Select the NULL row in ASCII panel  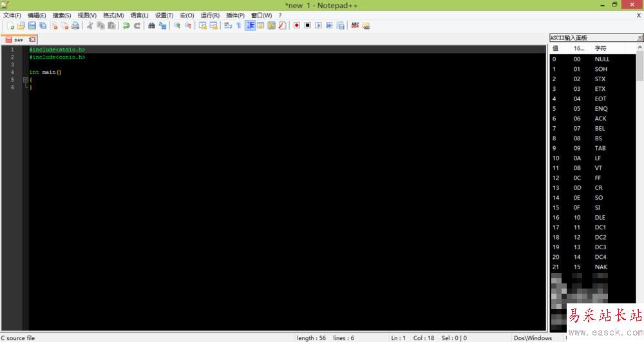point(592,59)
